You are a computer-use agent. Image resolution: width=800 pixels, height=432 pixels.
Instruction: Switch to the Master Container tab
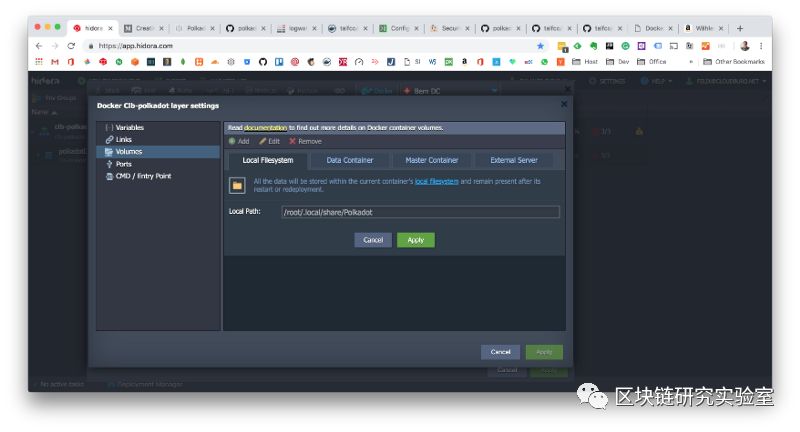[x=432, y=160]
